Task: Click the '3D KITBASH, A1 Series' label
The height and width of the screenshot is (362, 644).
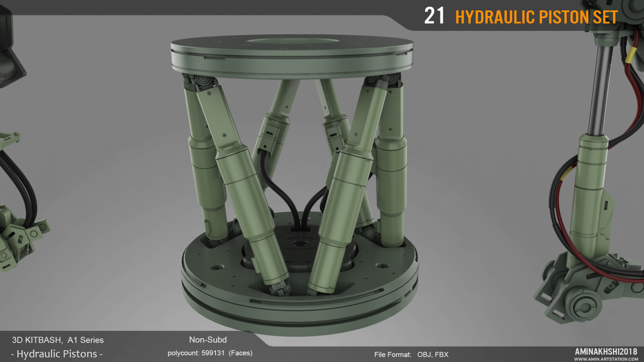Action: pyautogui.click(x=58, y=340)
